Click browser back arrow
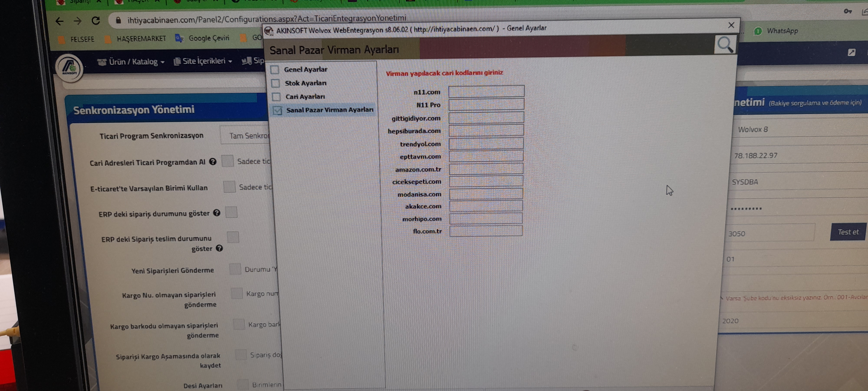 (59, 21)
